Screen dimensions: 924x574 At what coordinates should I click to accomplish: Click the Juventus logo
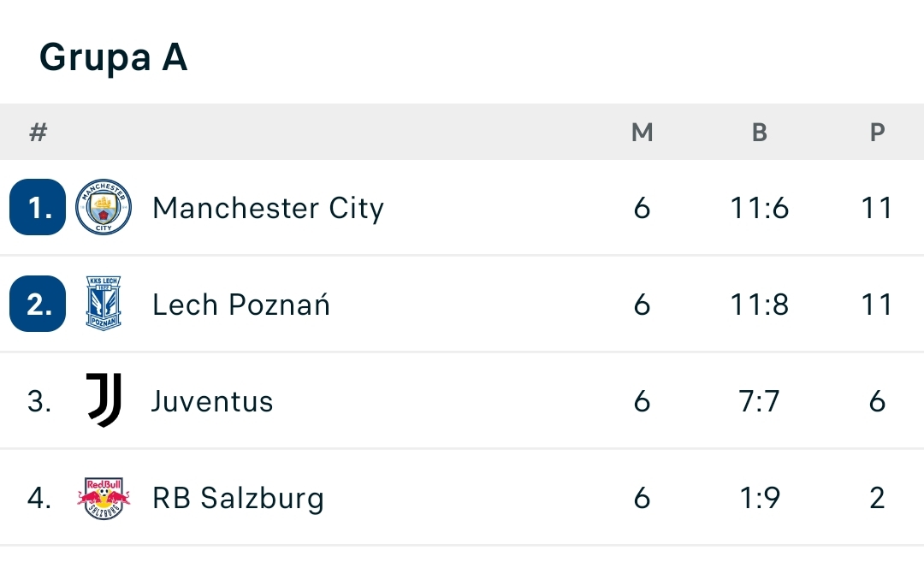click(104, 400)
